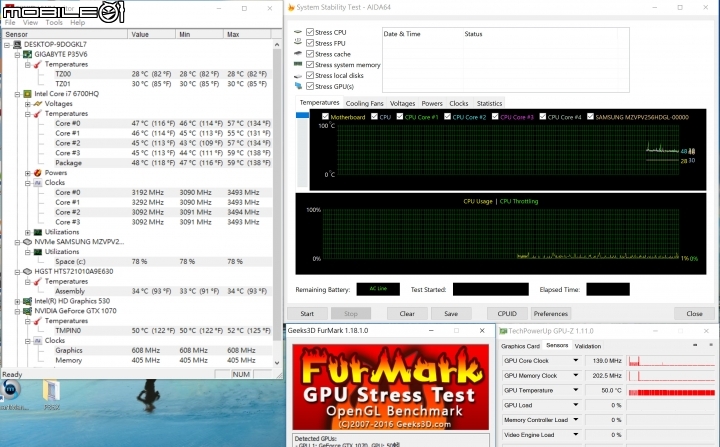
Task: Click the drive icon beside HGST HTS721010A9E630
Action: (28, 272)
